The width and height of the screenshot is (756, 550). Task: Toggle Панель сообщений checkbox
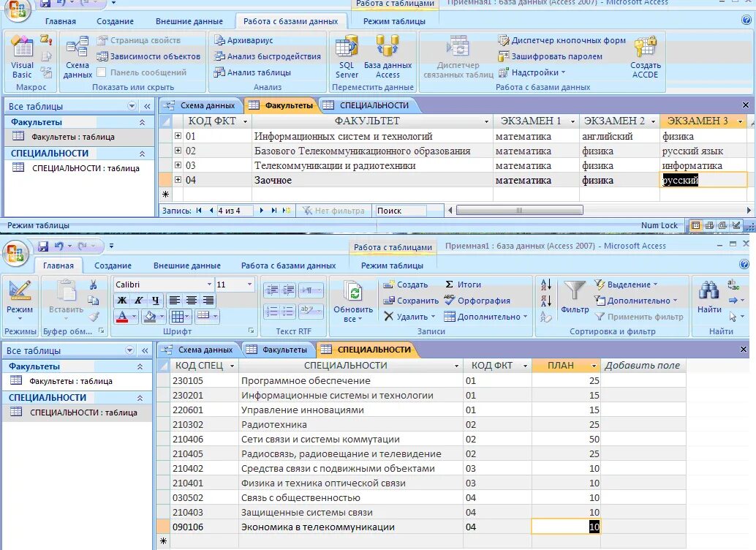pyautogui.click(x=101, y=72)
